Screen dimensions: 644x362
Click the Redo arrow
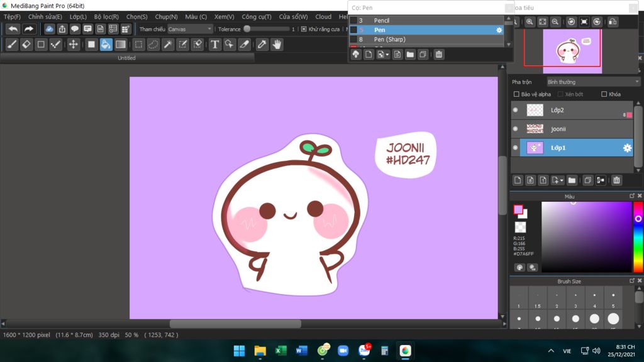point(28,29)
